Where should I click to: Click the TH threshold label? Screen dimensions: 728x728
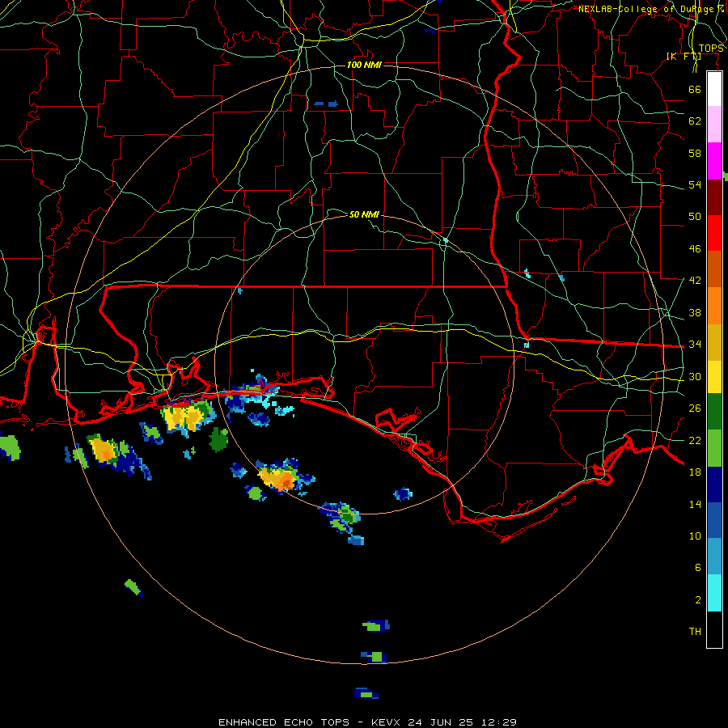[695, 632]
